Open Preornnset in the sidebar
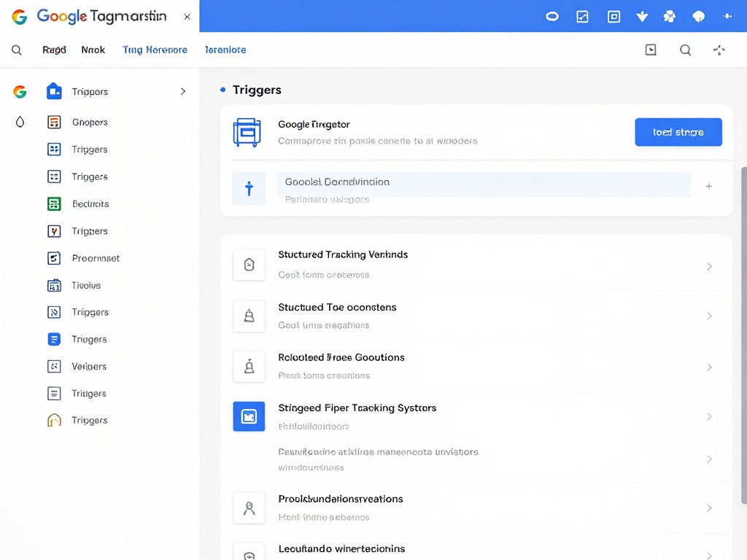Screen dimensions: 747x560 point(96,258)
